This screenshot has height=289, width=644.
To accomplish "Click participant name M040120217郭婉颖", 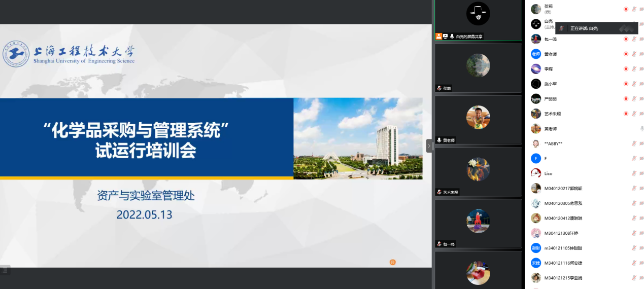I will (x=563, y=189).
